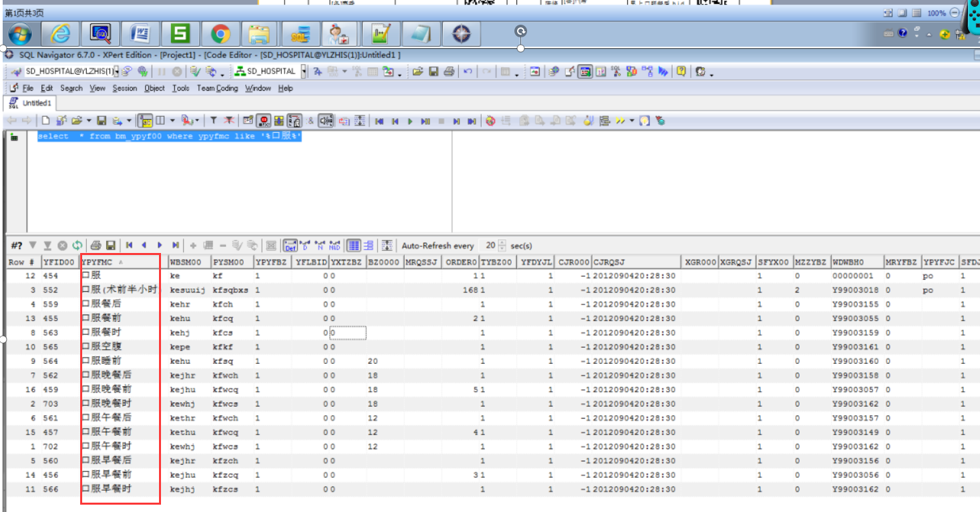Sort by the YPYFMC column header
Image resolution: width=980 pixels, height=512 pixels.
(x=97, y=262)
